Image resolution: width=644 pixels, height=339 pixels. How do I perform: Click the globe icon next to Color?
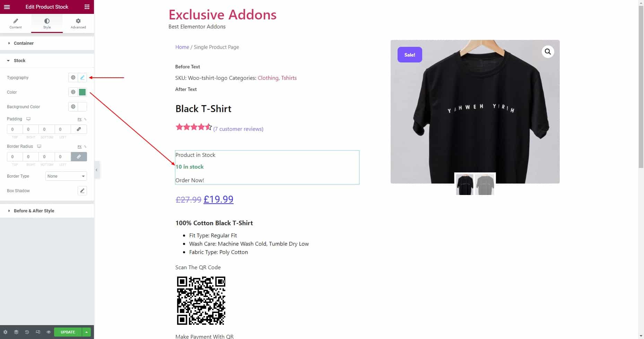click(73, 92)
